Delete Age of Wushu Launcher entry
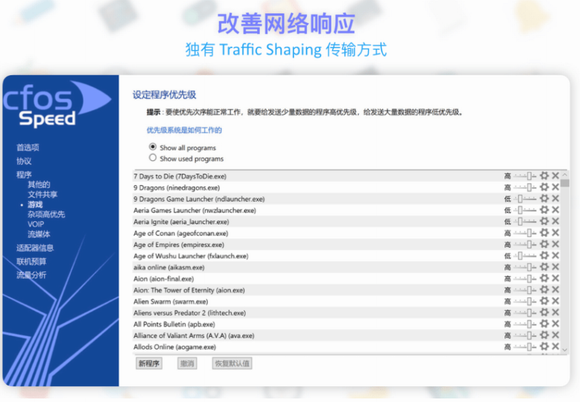 pyautogui.click(x=555, y=255)
